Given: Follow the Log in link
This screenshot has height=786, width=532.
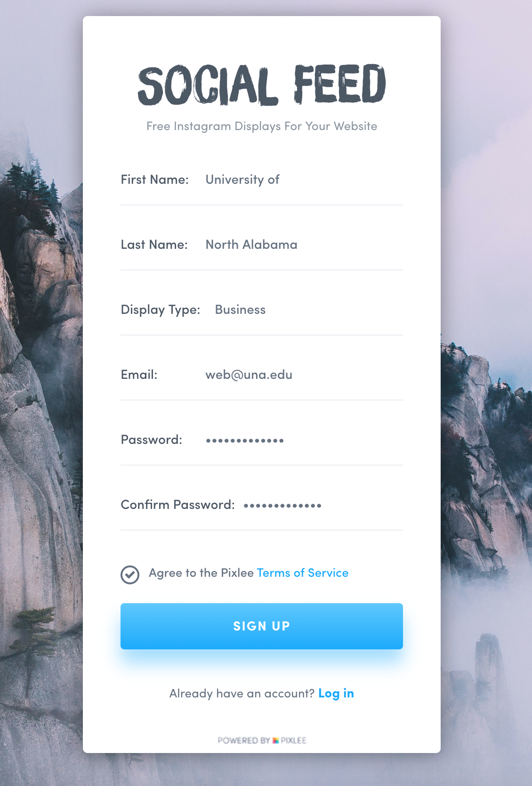Looking at the screenshot, I should (336, 694).
